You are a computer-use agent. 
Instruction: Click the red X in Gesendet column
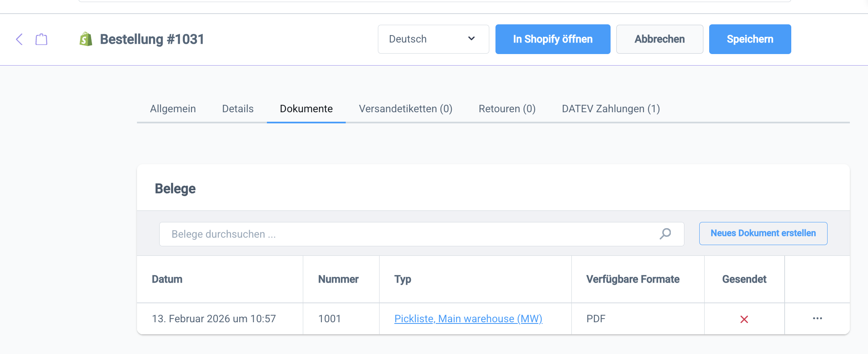744,319
